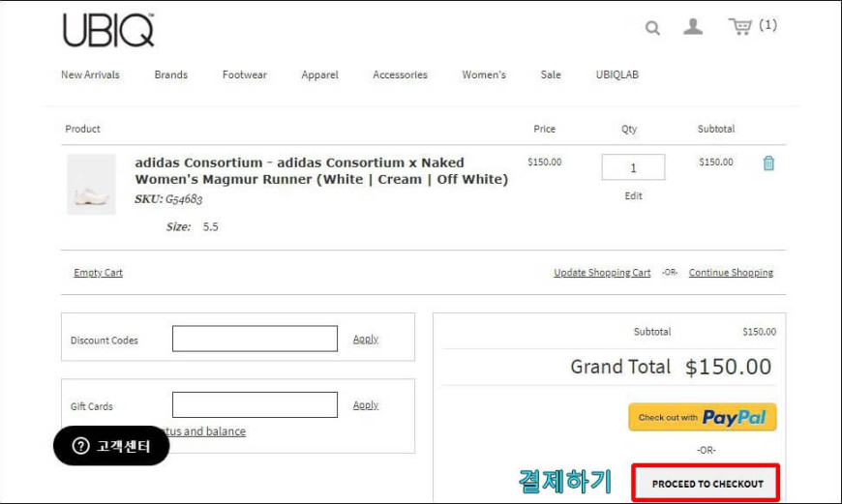Open the 고객센터 help widget
The image size is (842, 504).
[111, 446]
